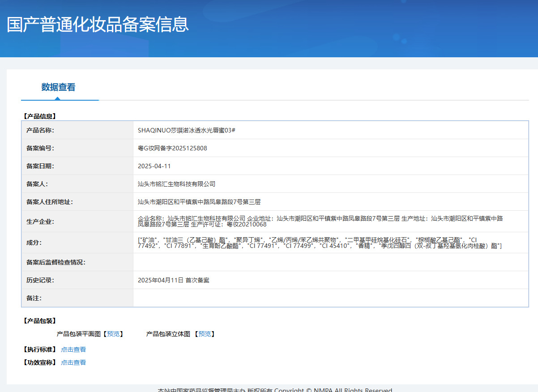Viewport: 538px width, 392px height.
Task: Click the filer value 汕头市铭汇生物科技有限公司
Action: coord(177,184)
